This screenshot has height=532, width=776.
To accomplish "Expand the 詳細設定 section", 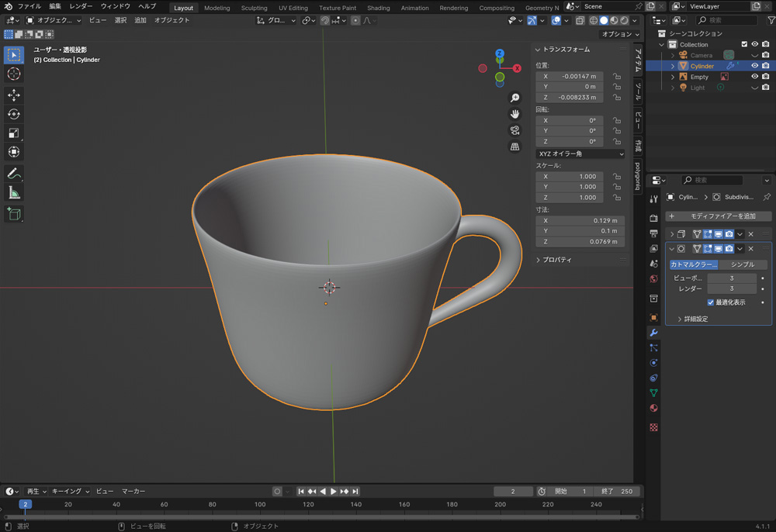I will pyautogui.click(x=692, y=319).
